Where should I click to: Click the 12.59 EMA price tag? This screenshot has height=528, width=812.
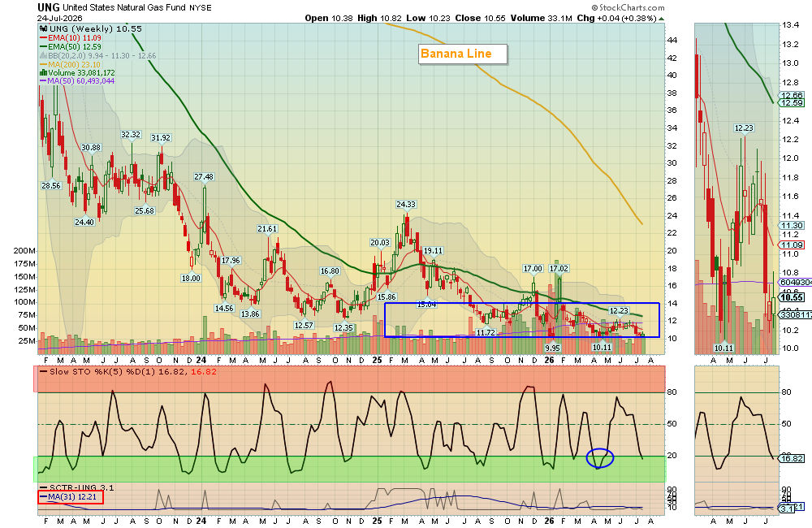pos(792,103)
